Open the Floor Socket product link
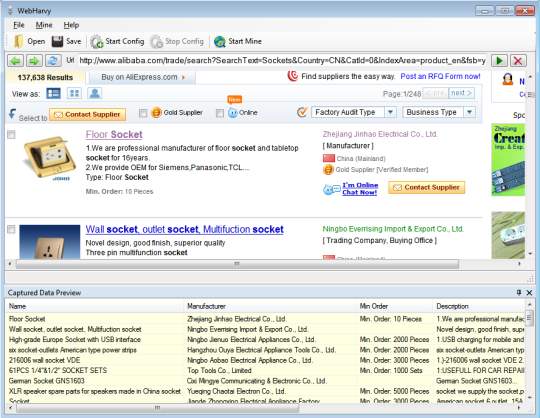This screenshot has height=418, width=540. click(x=114, y=135)
